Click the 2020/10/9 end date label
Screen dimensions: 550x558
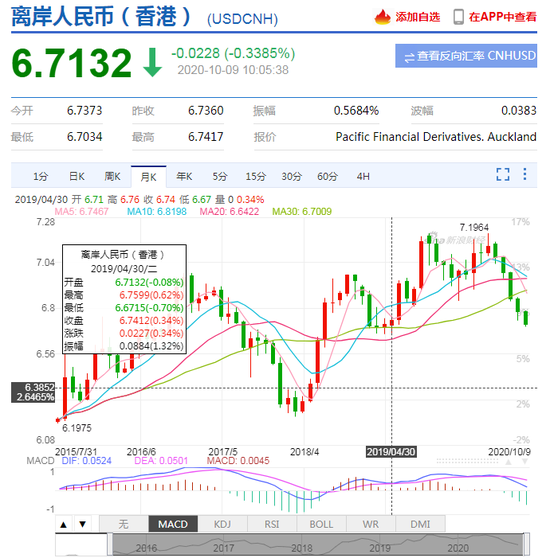509,452
